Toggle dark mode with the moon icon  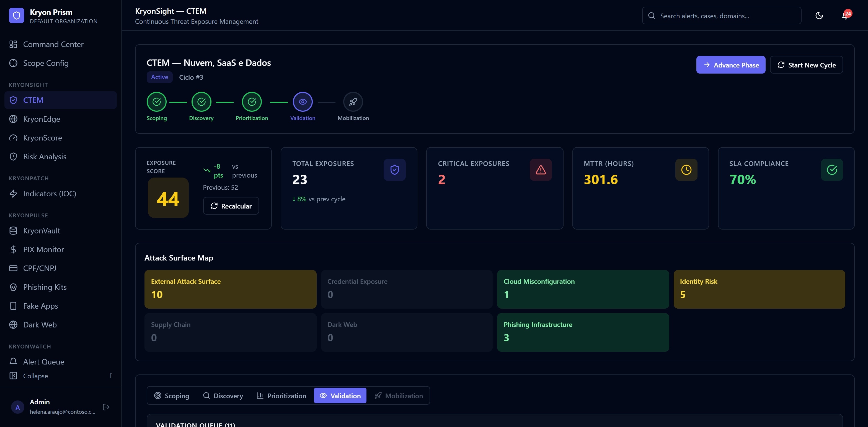pos(819,15)
